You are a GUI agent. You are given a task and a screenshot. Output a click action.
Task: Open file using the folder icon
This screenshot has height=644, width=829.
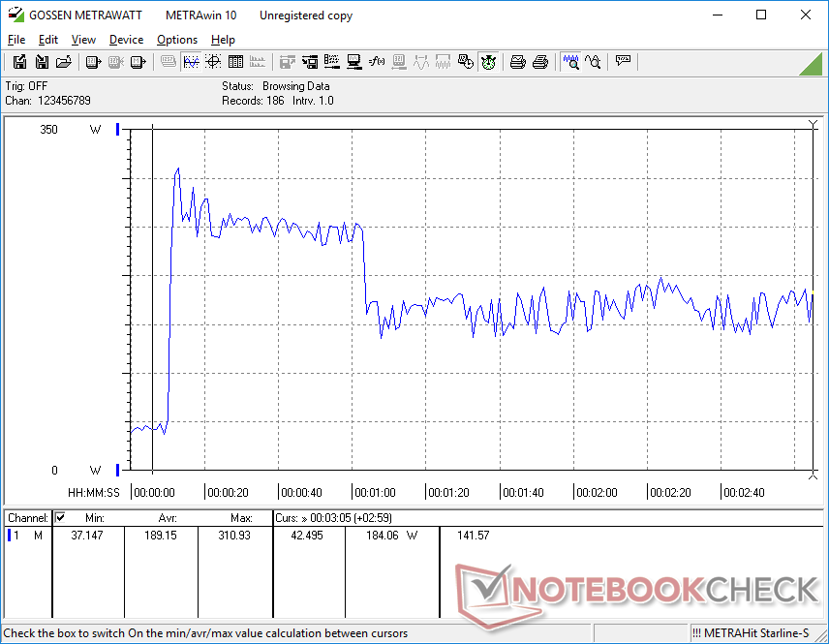pyautogui.click(x=64, y=62)
